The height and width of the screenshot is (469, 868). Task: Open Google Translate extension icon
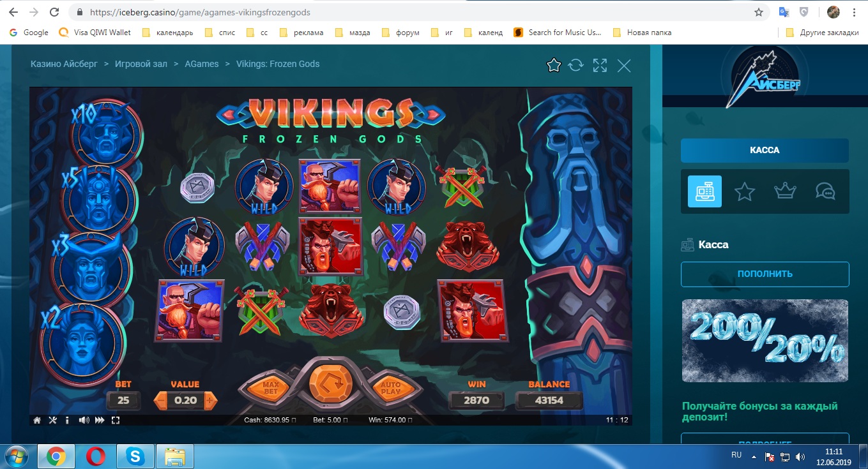click(784, 12)
